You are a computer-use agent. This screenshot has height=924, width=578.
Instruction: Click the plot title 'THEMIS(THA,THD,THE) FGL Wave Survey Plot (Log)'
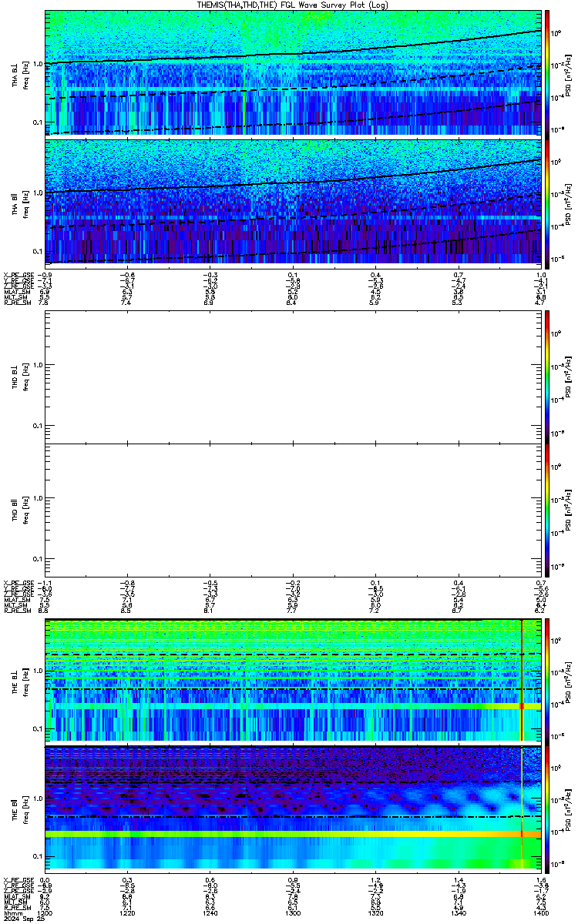click(x=292, y=5)
